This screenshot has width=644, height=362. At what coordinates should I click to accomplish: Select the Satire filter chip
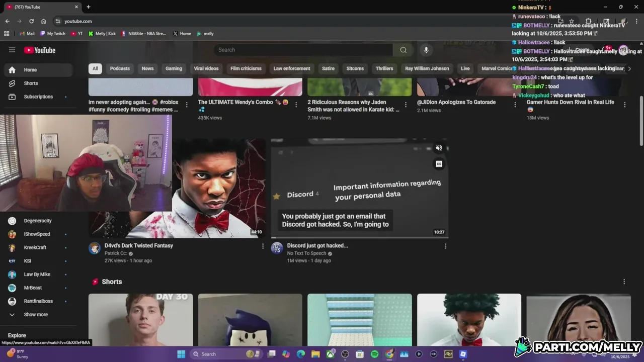tap(328, 68)
